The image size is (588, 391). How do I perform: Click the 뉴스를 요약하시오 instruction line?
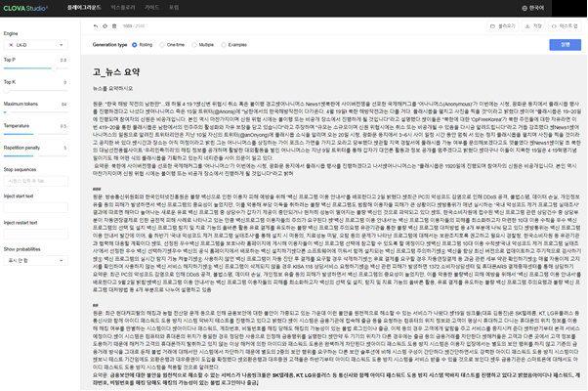(113, 89)
